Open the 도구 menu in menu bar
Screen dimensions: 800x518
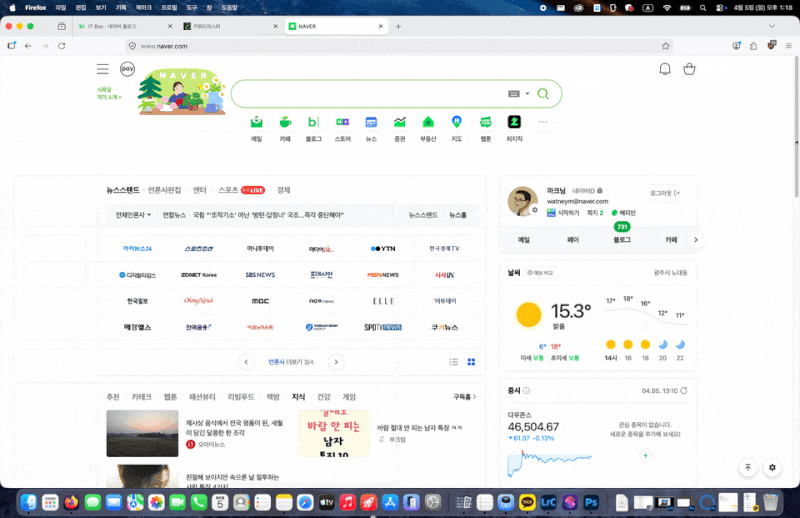[x=191, y=8]
